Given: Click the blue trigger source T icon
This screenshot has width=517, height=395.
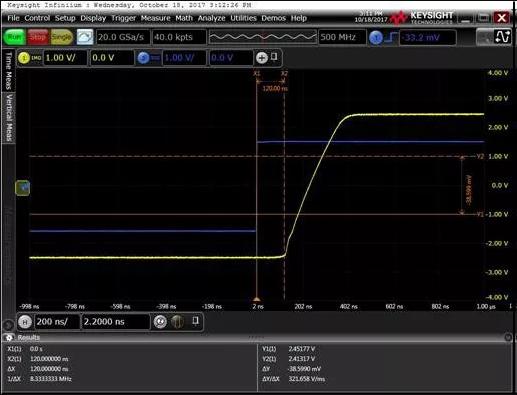Looking at the screenshot, I should pyautogui.click(x=376, y=38).
